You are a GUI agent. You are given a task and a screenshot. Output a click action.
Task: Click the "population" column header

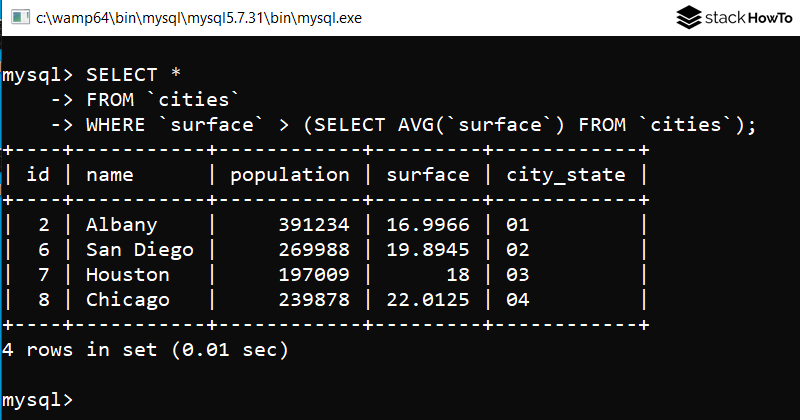coord(290,175)
